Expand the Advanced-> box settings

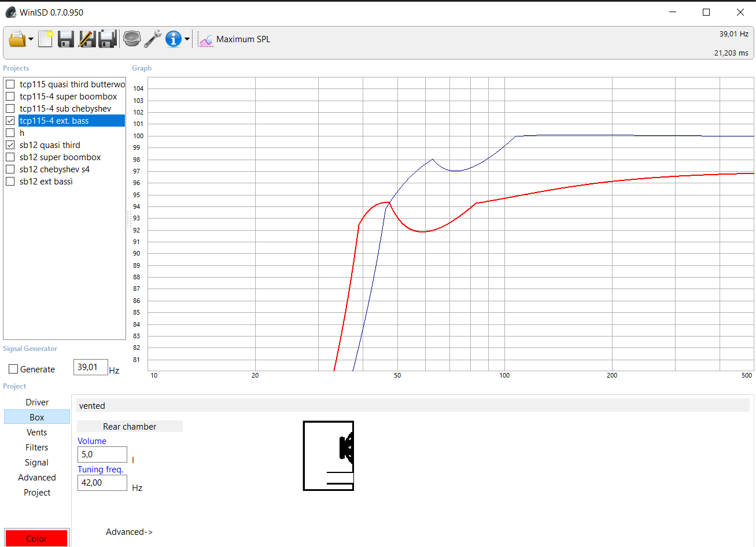click(x=129, y=532)
